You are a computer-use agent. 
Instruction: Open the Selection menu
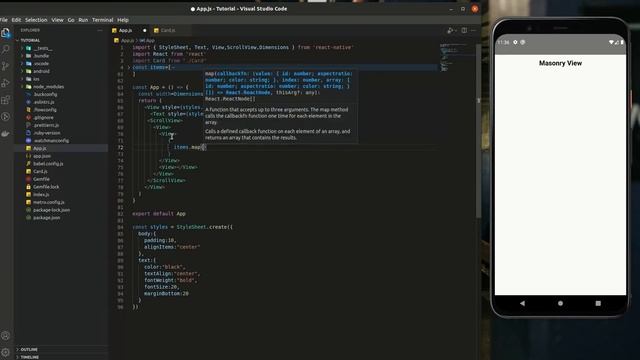[36, 20]
